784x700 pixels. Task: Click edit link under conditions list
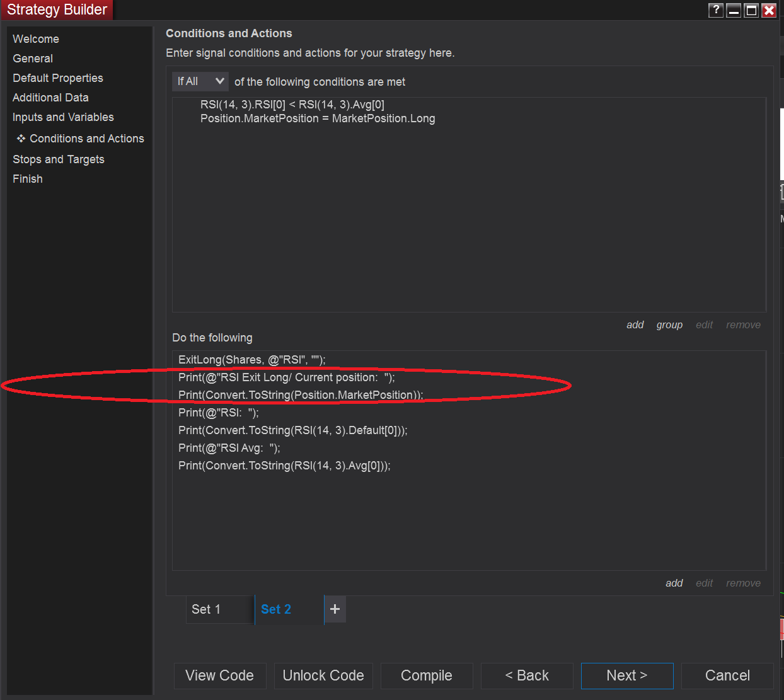704,324
